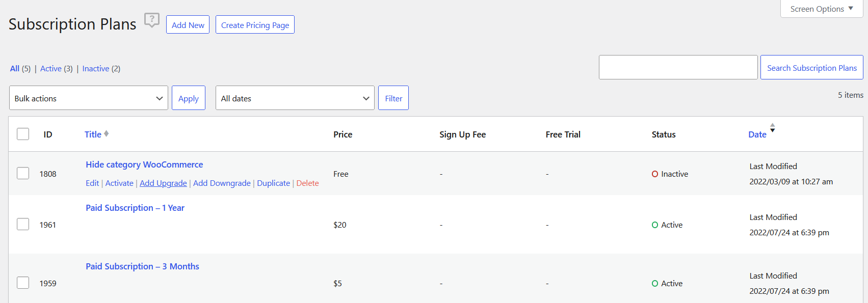
Task: Open the Paid Subscription – 1 Year plan
Action: [x=135, y=207]
